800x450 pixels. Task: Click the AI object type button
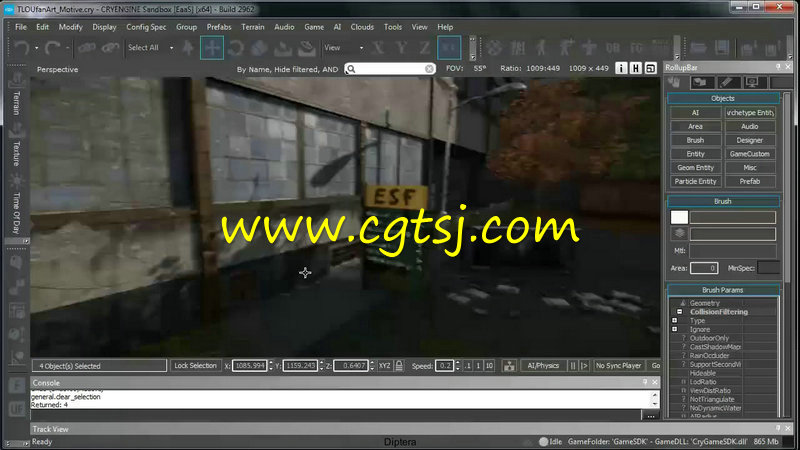tap(695, 113)
